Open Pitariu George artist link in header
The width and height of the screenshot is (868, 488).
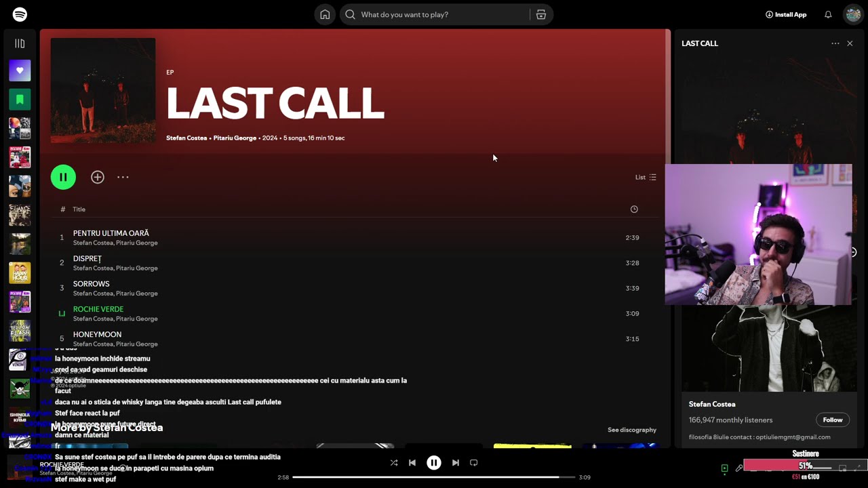(235, 138)
